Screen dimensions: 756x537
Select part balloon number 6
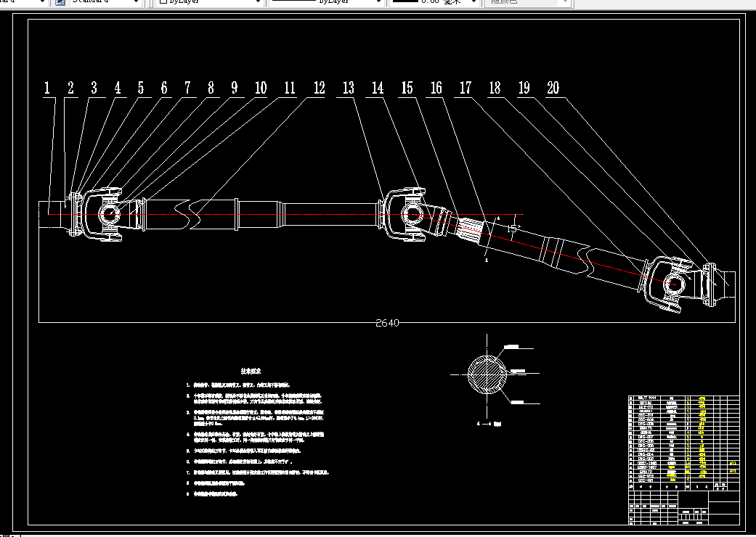(164, 88)
